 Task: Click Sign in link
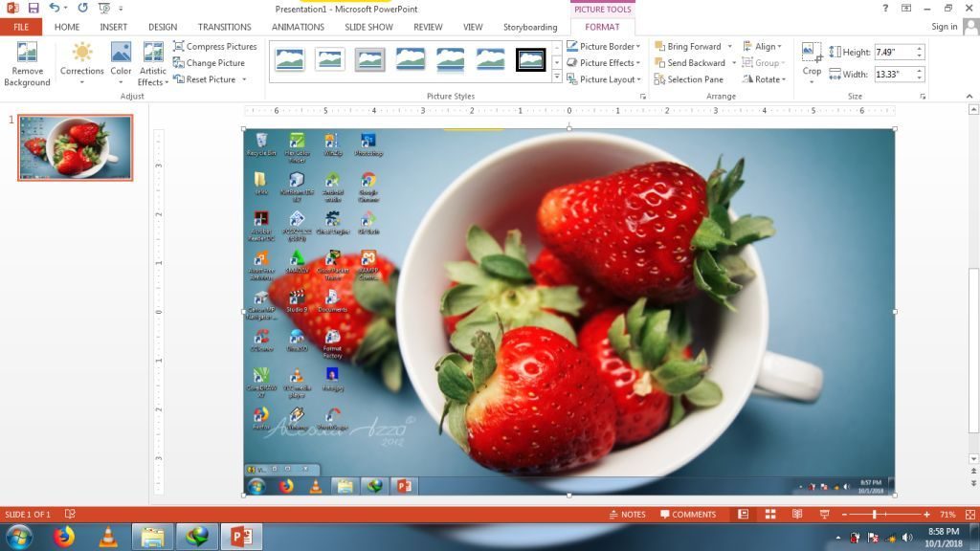click(944, 26)
